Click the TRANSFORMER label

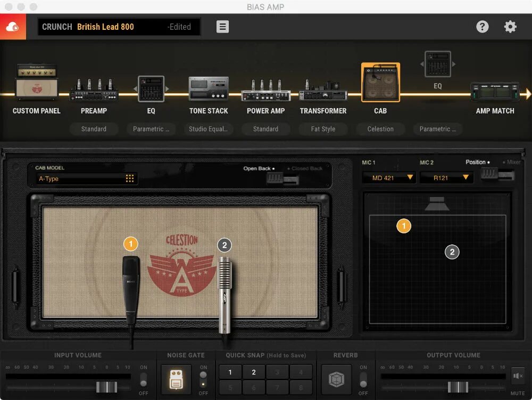click(323, 111)
